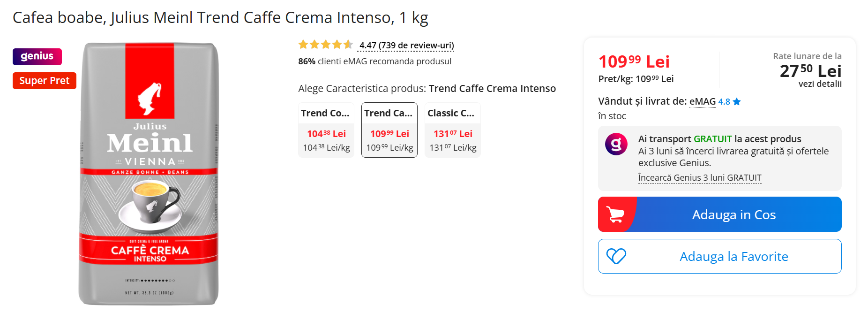This screenshot has height=321, width=868.
Task: Click Încearcă Genius 3 luni GRATUIT
Action: coord(699,178)
